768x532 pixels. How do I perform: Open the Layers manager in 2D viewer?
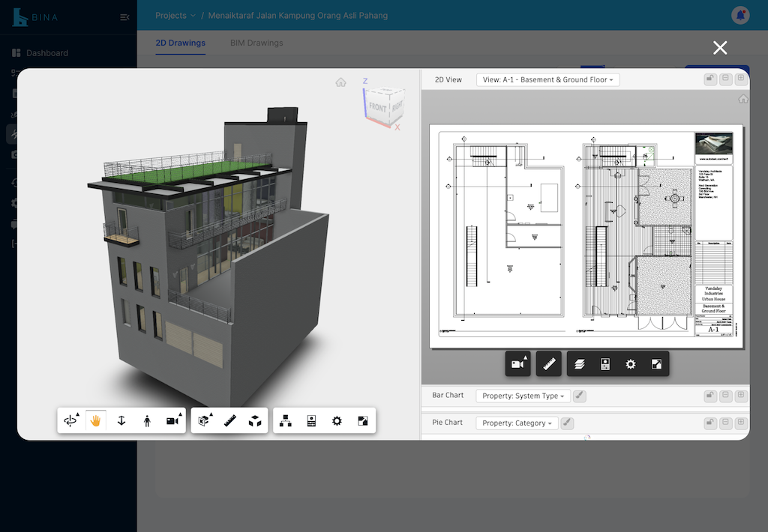(x=580, y=364)
